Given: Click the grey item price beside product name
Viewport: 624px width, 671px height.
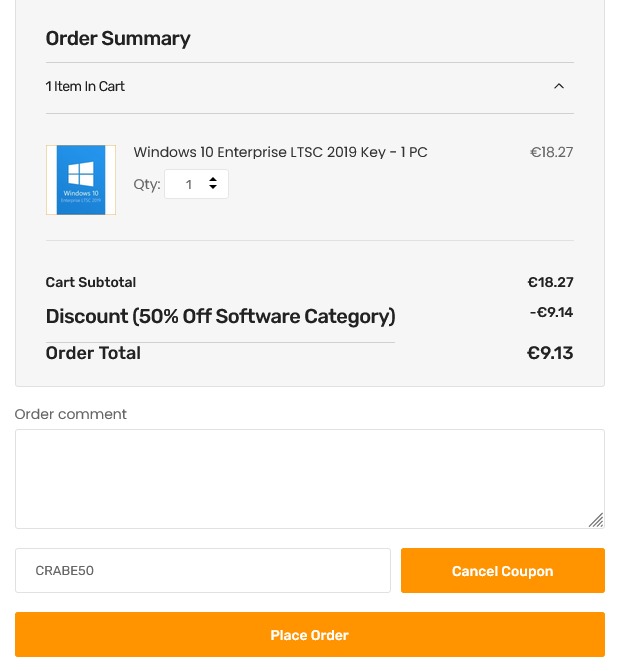Looking at the screenshot, I should (x=551, y=152).
